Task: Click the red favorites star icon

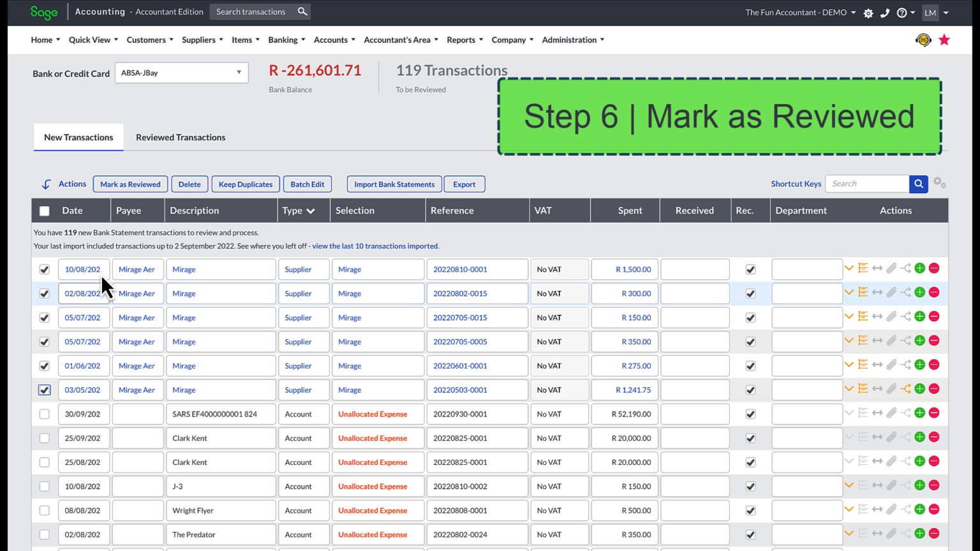Action: (944, 40)
